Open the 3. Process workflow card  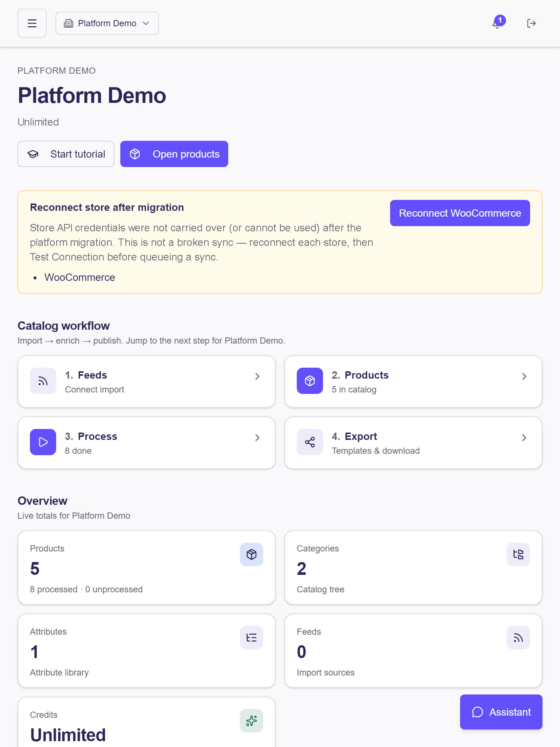coord(147,443)
